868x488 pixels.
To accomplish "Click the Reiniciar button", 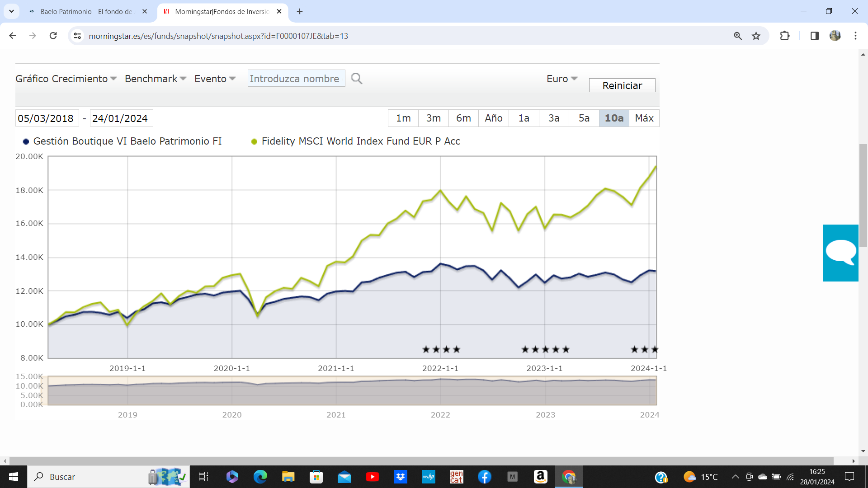I will [622, 85].
